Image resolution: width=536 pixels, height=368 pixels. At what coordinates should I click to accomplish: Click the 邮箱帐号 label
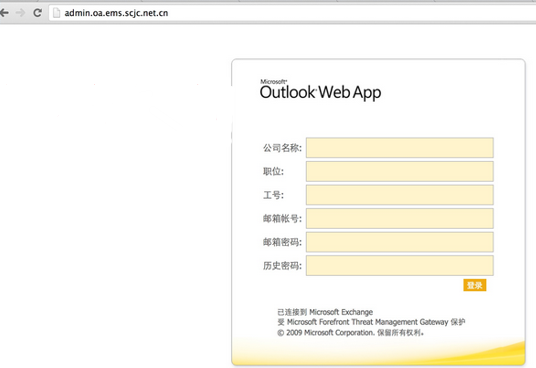(x=282, y=219)
